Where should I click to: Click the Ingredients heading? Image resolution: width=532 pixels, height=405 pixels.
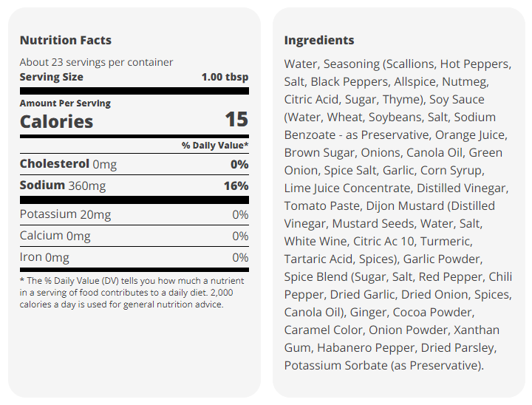click(x=319, y=40)
